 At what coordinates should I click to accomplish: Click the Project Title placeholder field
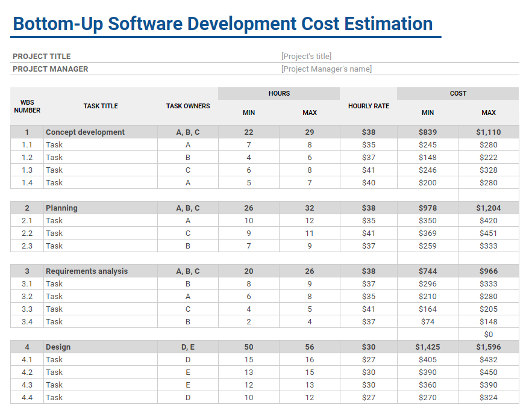click(x=306, y=56)
